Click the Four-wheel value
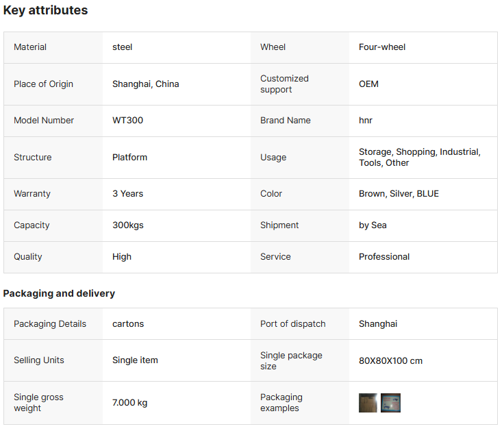504x431 pixels. (382, 47)
